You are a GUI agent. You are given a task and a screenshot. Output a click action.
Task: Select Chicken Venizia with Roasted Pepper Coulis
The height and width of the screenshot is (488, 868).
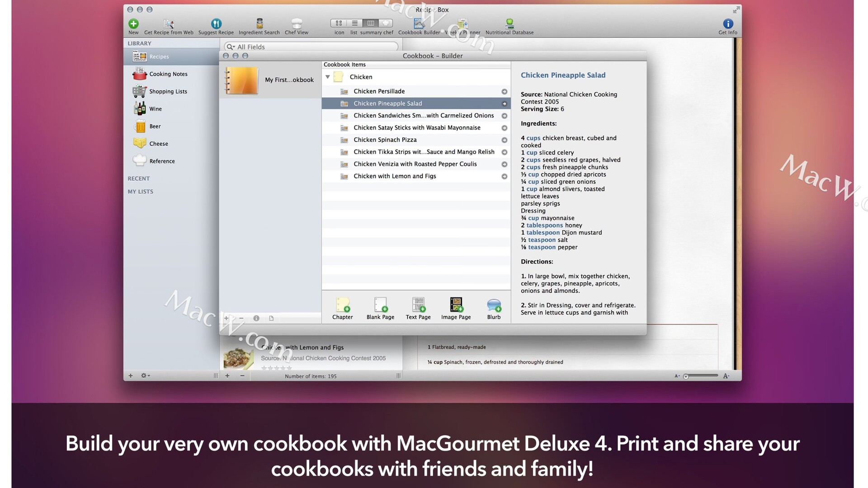[x=416, y=164]
